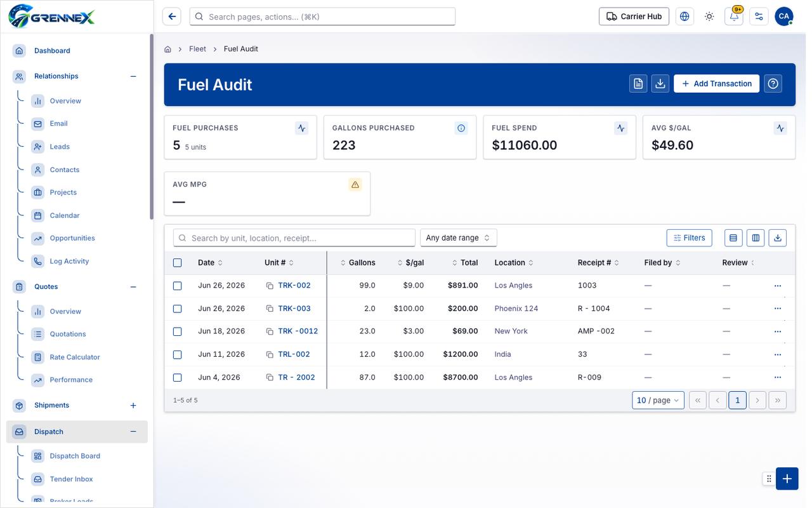Toggle the light theme sun icon
This screenshot has height=508, width=812.
[x=709, y=17]
